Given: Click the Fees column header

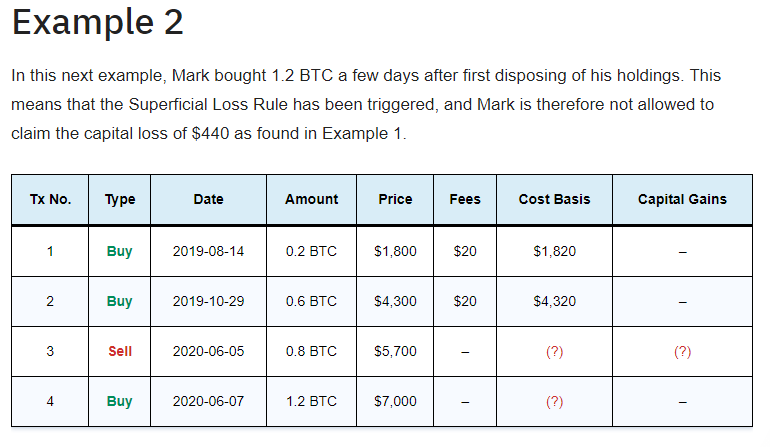Looking at the screenshot, I should click(x=465, y=199).
